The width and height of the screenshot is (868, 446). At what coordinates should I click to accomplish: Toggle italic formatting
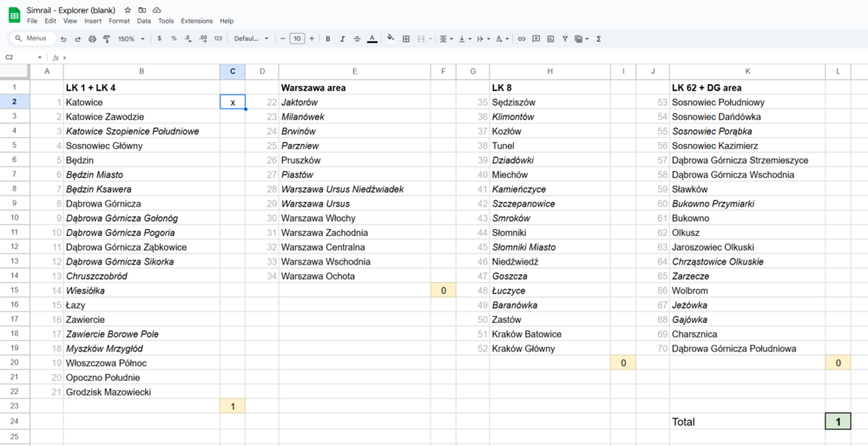tap(343, 39)
